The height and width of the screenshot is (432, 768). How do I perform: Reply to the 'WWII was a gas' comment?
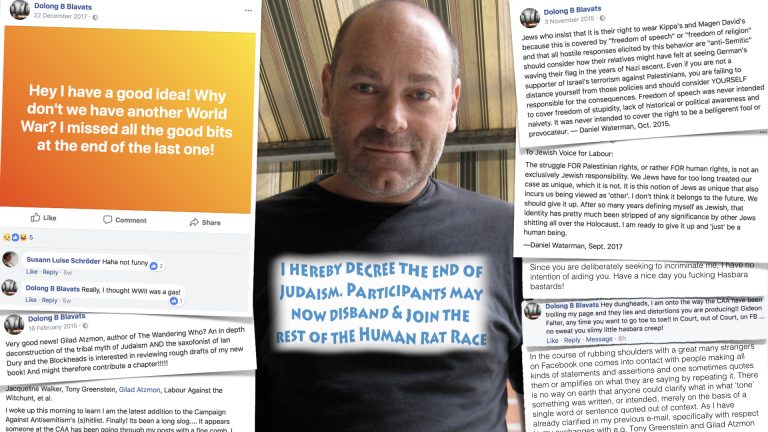49,300
